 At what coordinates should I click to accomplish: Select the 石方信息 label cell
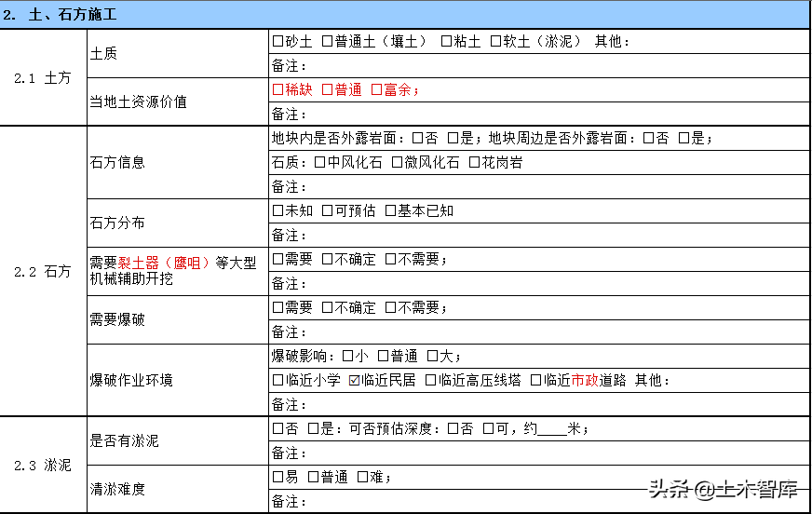178,163
